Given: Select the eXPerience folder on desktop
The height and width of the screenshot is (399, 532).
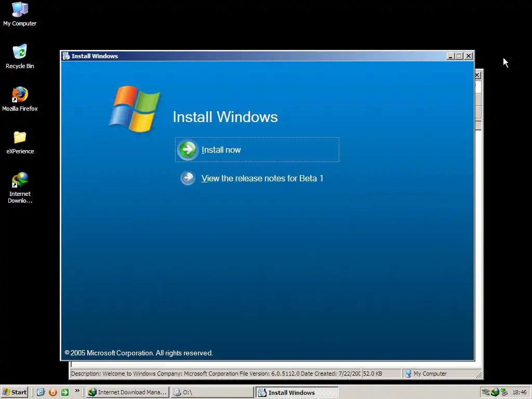Looking at the screenshot, I should 20,142.
